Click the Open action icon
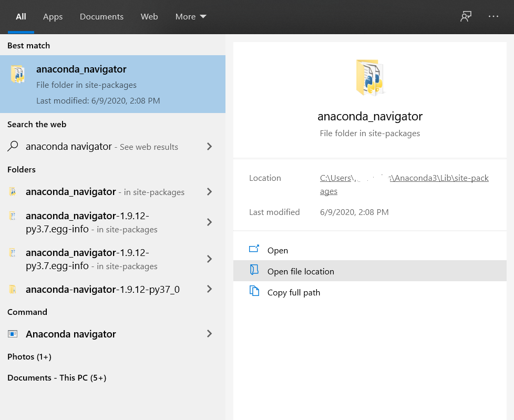 [254, 250]
